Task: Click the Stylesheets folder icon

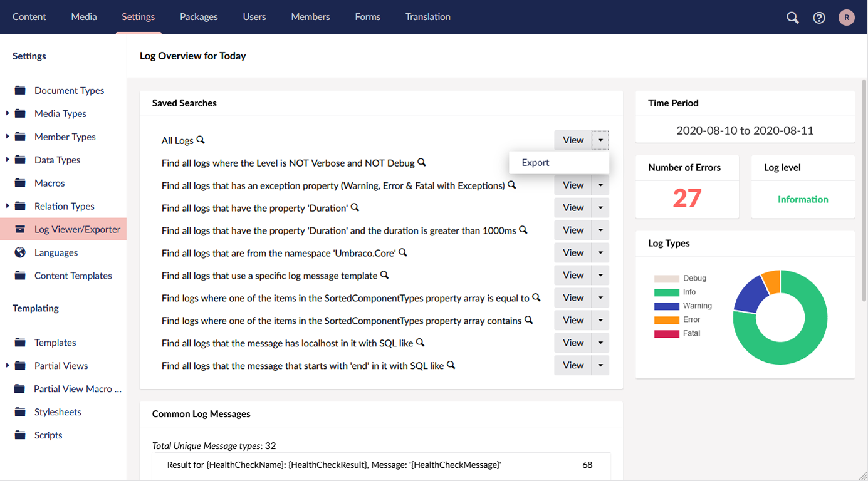Action: coord(20,412)
